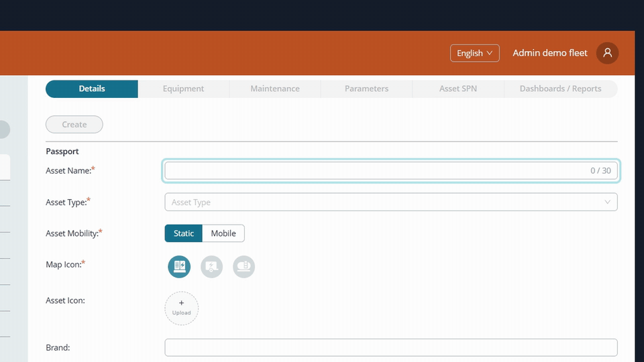Click the Map Icon label
The height and width of the screenshot is (362, 644).
[64, 265]
